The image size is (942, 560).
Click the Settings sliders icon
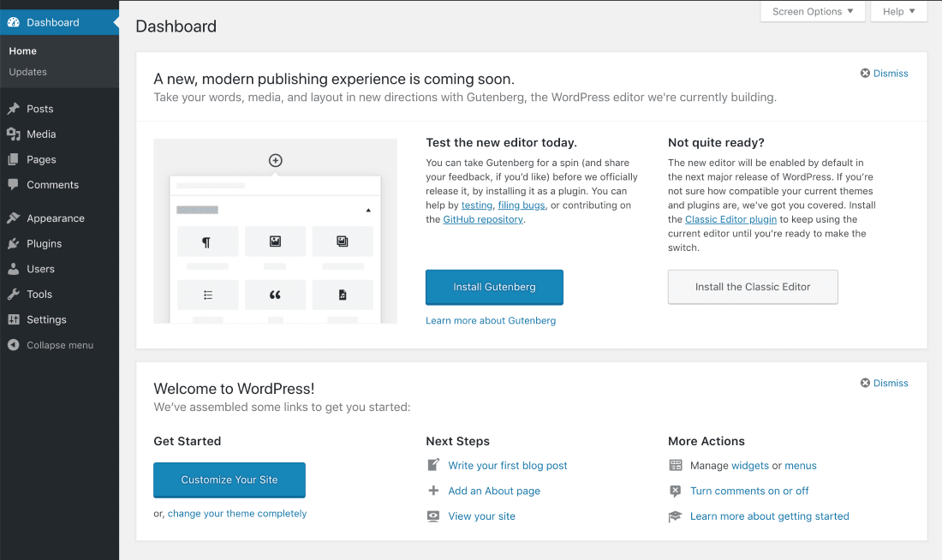coord(13,319)
